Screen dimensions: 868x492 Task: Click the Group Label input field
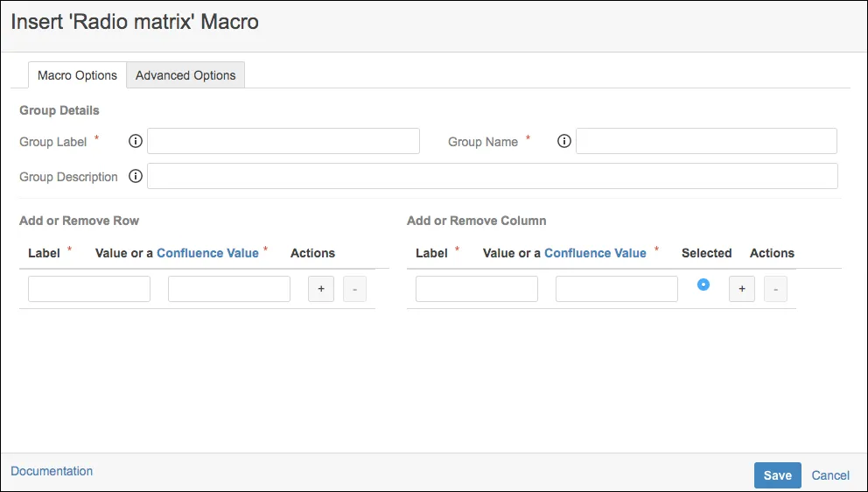point(283,141)
